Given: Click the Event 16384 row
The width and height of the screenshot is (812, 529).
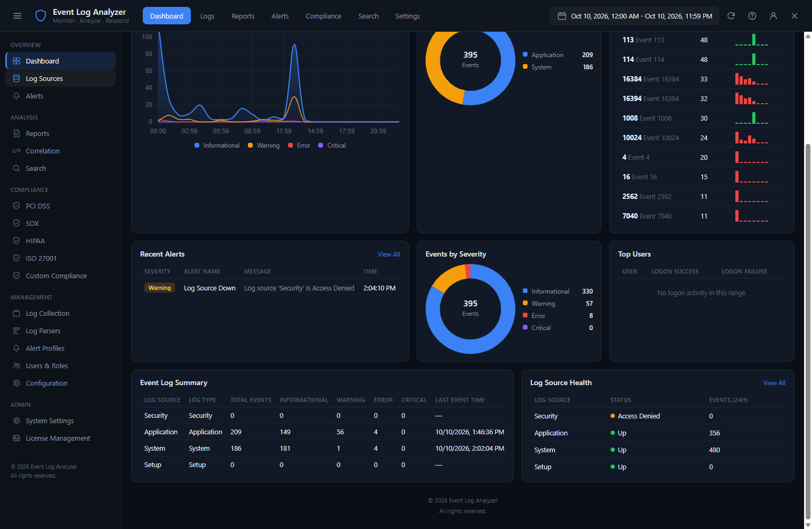Looking at the screenshot, I should point(702,79).
